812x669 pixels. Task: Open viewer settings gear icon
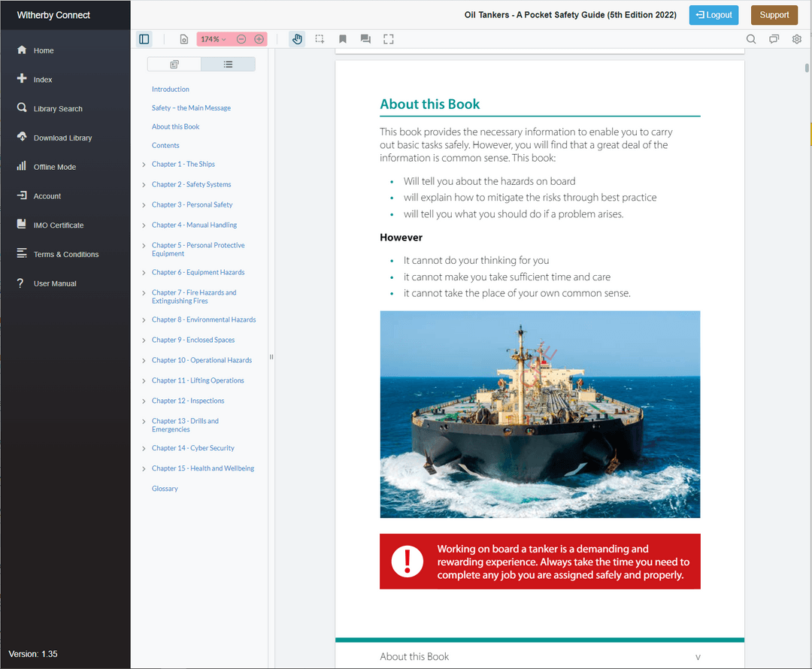coord(797,39)
